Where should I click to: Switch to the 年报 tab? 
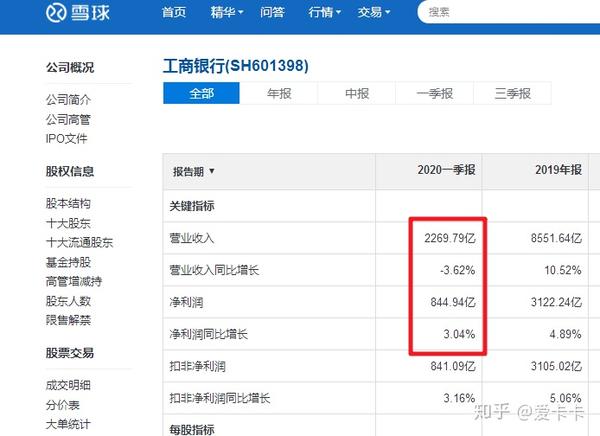(x=279, y=93)
